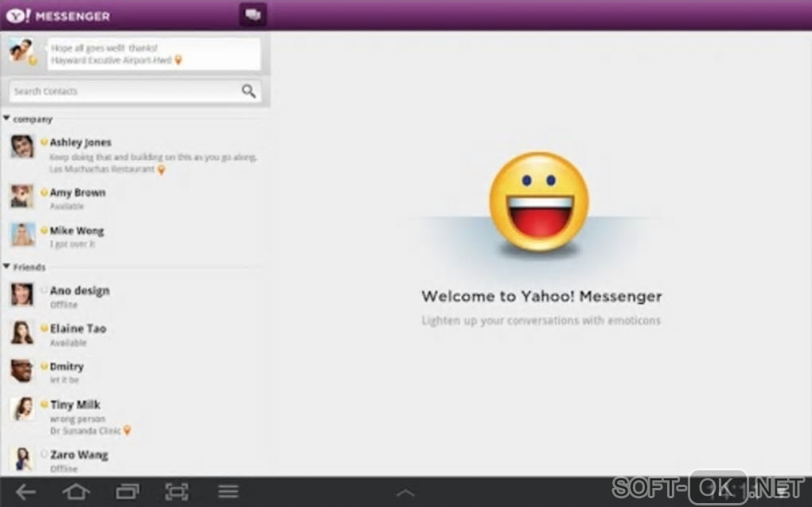Image resolution: width=812 pixels, height=507 pixels.
Task: Expand the upward chevron in bottom bar
Action: tap(405, 493)
